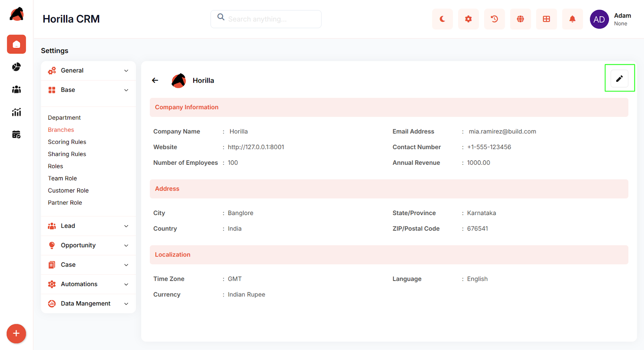Expand the Opportunity settings section

89,245
